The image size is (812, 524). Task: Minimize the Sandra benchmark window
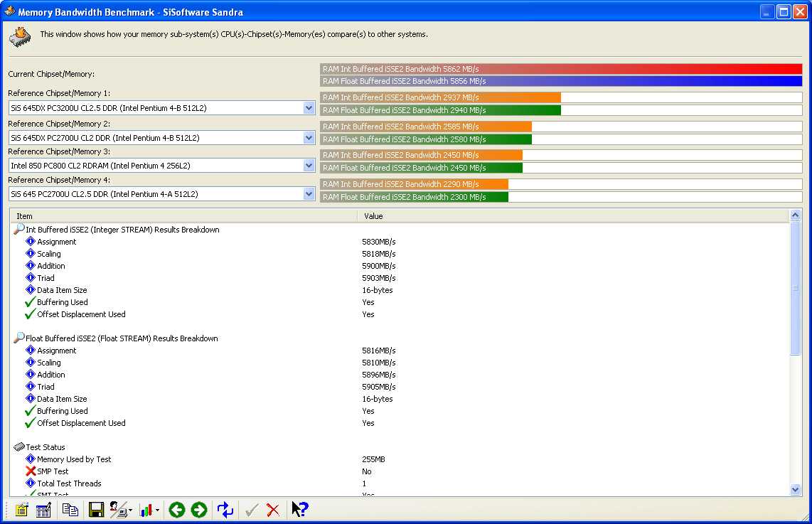767,11
